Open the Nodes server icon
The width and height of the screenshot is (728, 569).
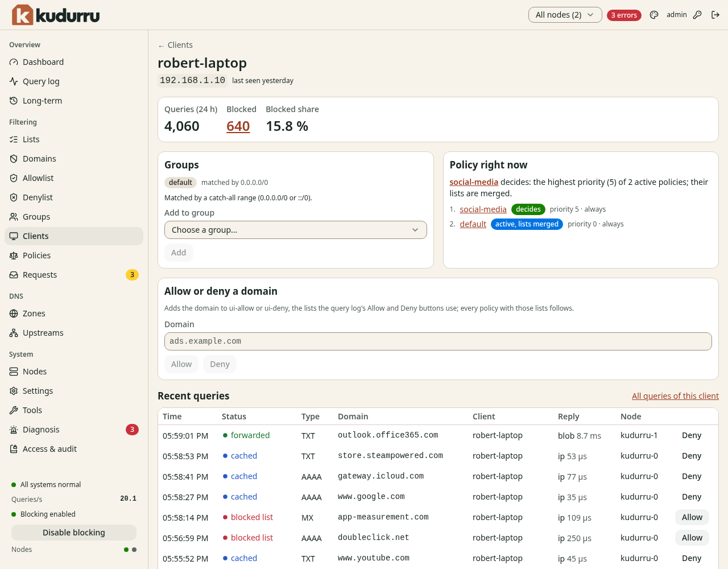pos(14,372)
